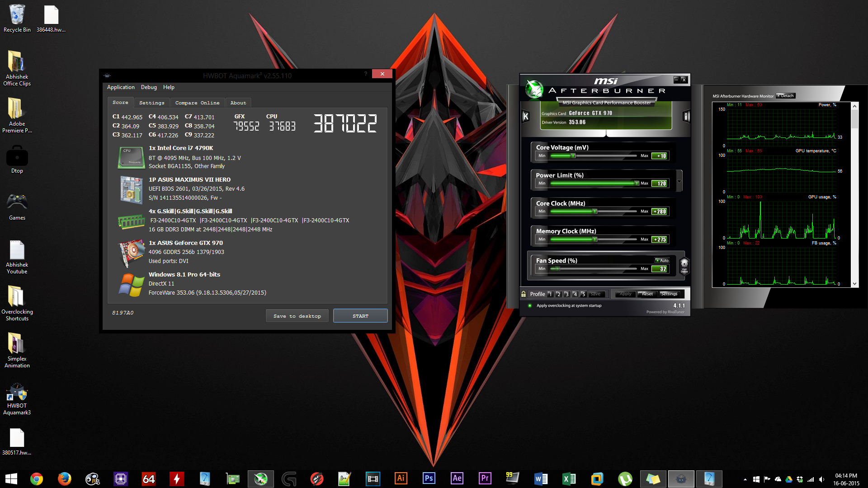Click the Power Limit slider handle
The height and width of the screenshot is (488, 868).
pos(637,183)
